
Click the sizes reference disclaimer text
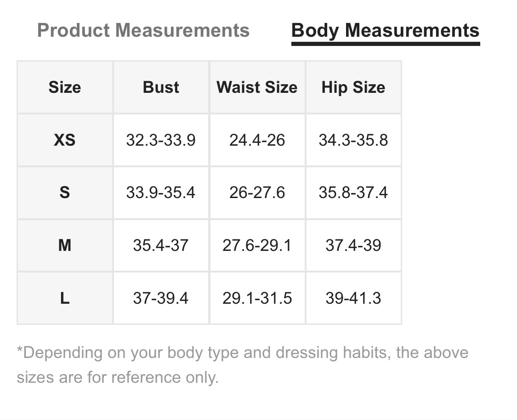(242, 365)
